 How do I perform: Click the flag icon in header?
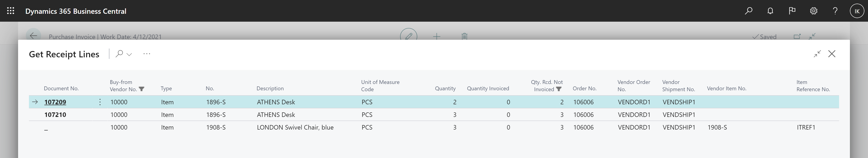(792, 11)
